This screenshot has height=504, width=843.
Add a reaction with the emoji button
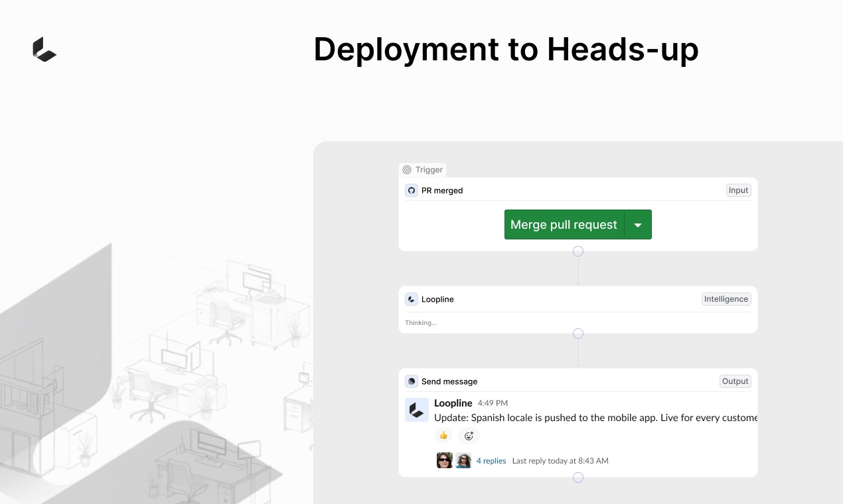coord(469,436)
